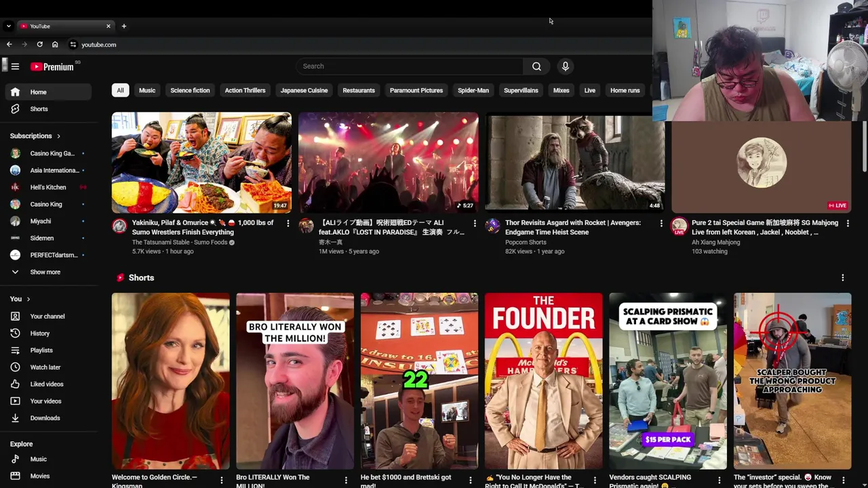Open the Shorts shelf options menu
Screen dimensions: 868x488
(x=842, y=278)
